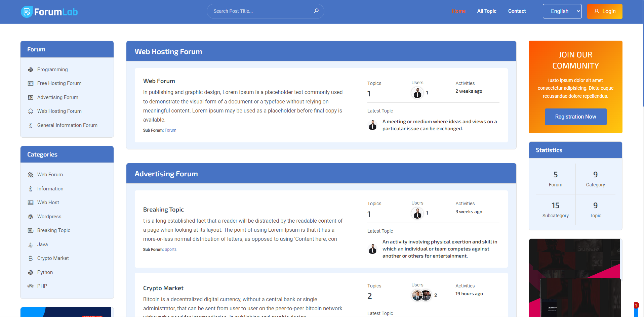
Task: Open the Sports sub forum link
Action: (170, 250)
